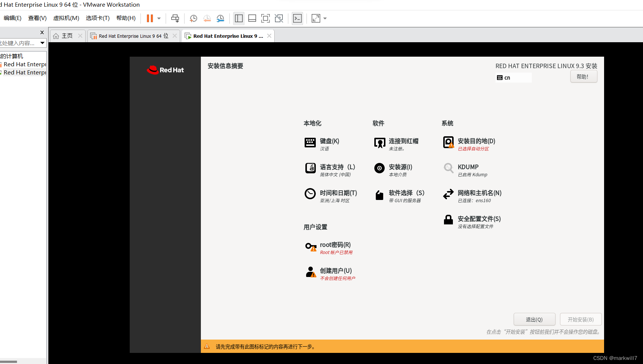Open 网络和主机名(N) settings
The width and height of the screenshot is (643, 364).
[472, 196]
